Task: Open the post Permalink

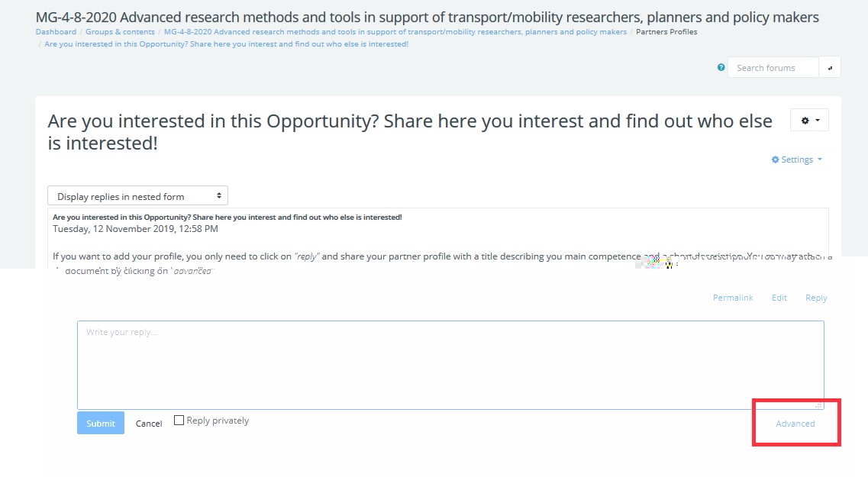Action: tap(733, 298)
